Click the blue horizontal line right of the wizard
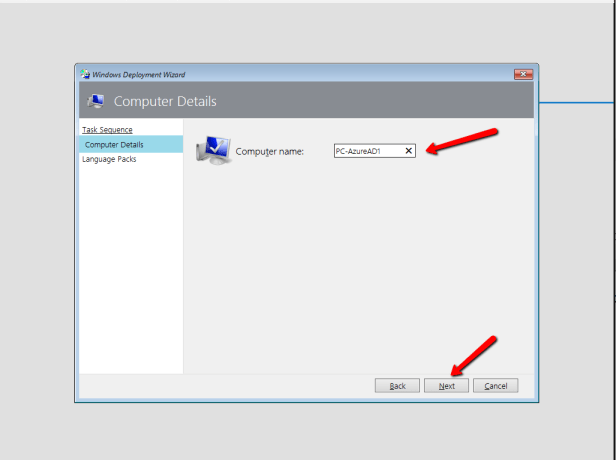 pyautogui.click(x=577, y=102)
